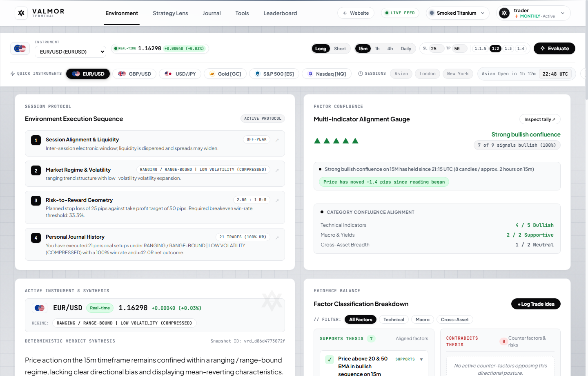Screen dimensions: 588x376
Task: Click the OFF-PEAK status badge
Action: pyautogui.click(x=256, y=139)
